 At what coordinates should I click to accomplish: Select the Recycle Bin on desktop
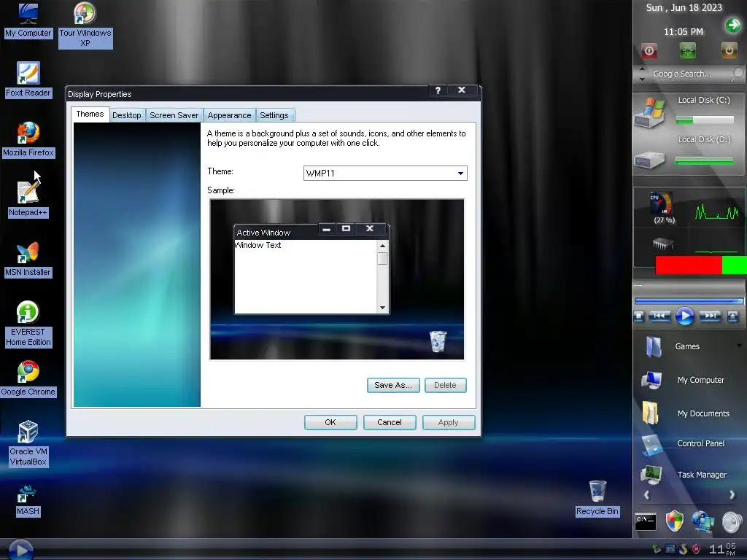click(x=597, y=498)
